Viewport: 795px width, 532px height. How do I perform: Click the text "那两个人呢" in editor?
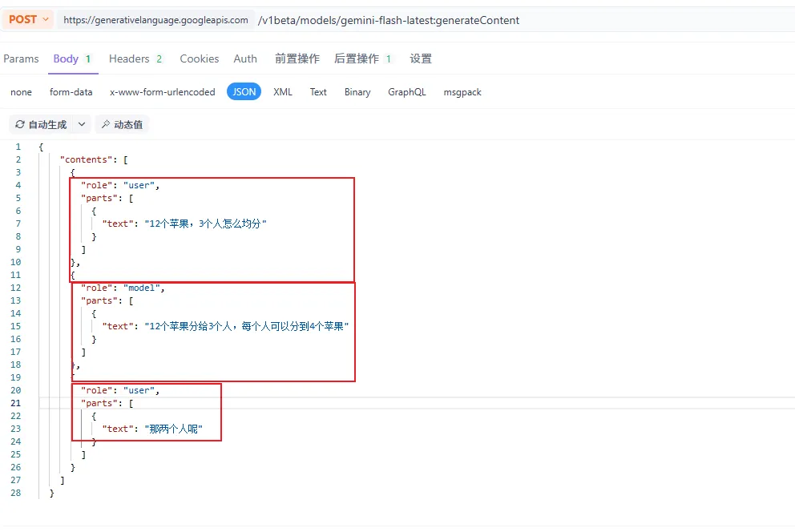click(x=175, y=429)
